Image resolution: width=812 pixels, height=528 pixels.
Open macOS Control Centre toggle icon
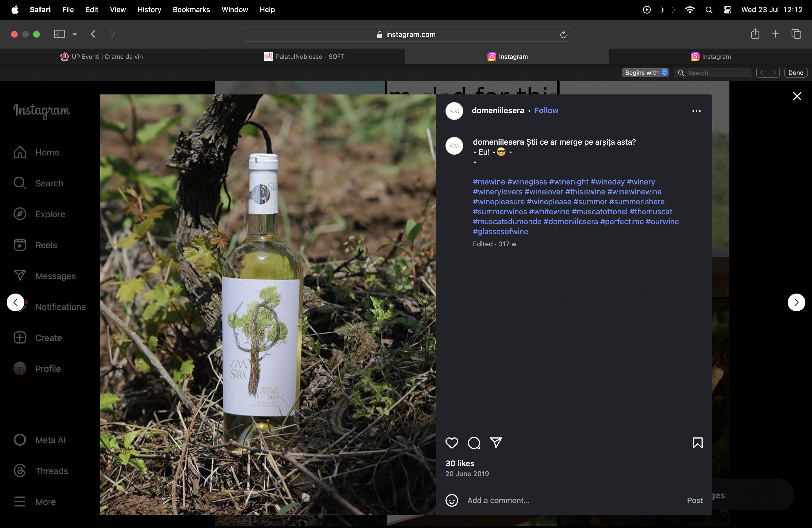(x=727, y=10)
